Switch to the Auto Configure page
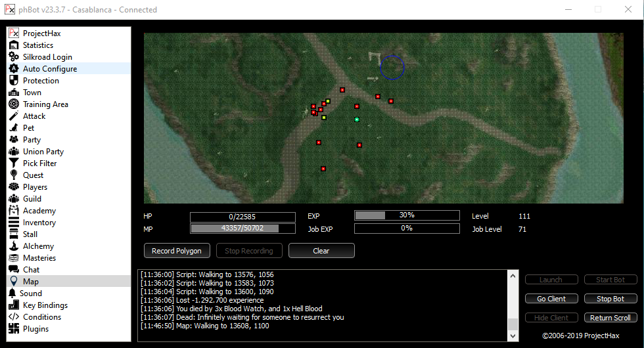The height and width of the screenshot is (348, 644). pyautogui.click(x=49, y=69)
